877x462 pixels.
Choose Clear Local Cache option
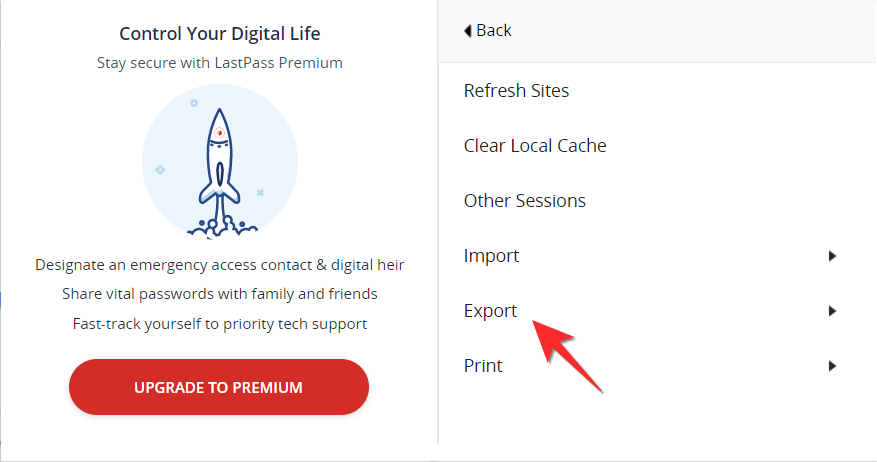tap(535, 146)
